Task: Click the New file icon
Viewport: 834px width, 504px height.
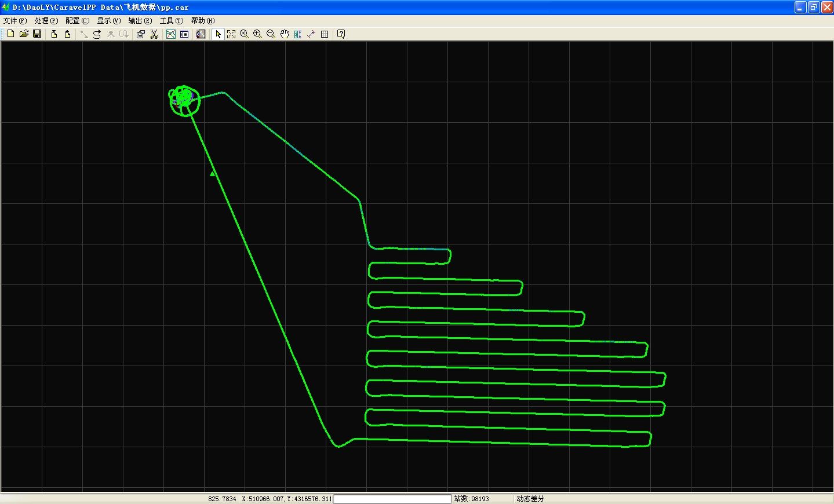Action: [10, 34]
